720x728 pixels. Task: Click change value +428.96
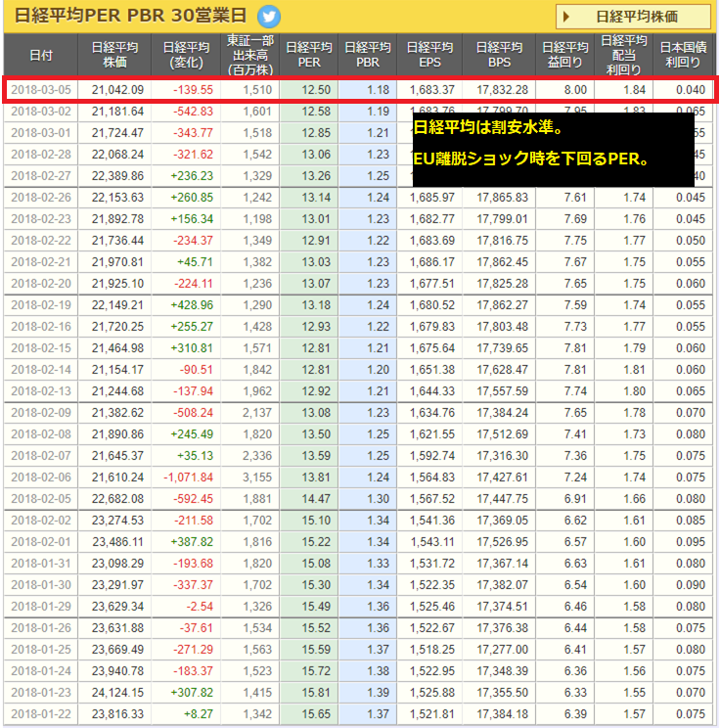pyautogui.click(x=192, y=305)
